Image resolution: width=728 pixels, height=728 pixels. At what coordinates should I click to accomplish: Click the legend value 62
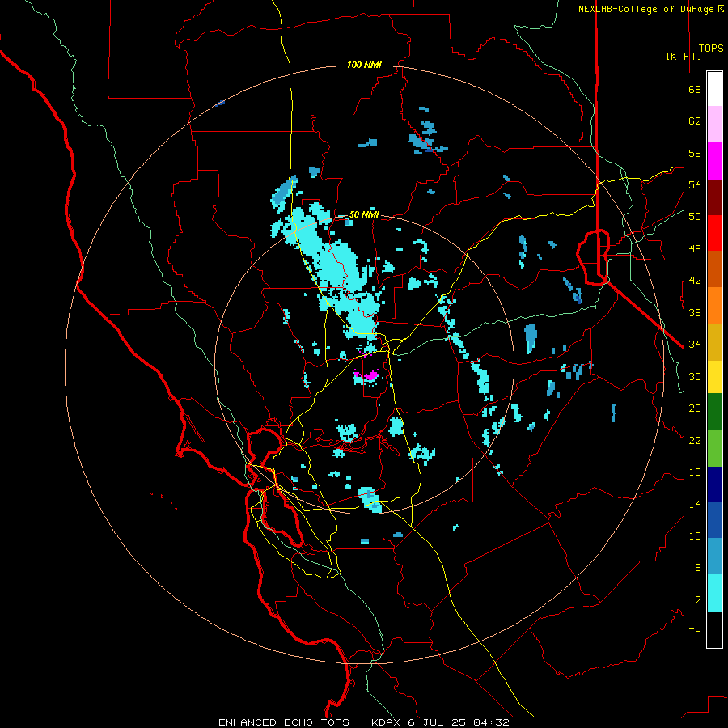click(695, 121)
